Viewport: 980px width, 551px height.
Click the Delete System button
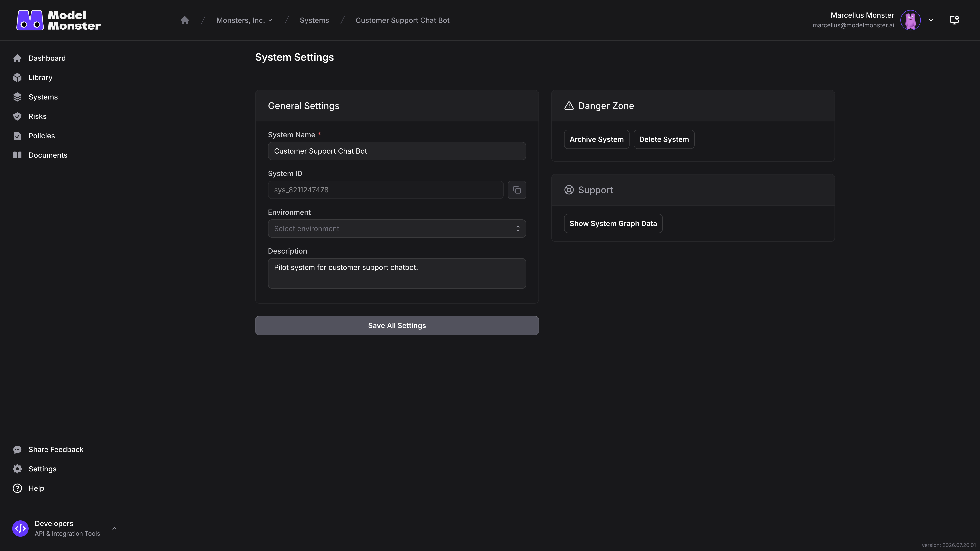click(x=664, y=139)
